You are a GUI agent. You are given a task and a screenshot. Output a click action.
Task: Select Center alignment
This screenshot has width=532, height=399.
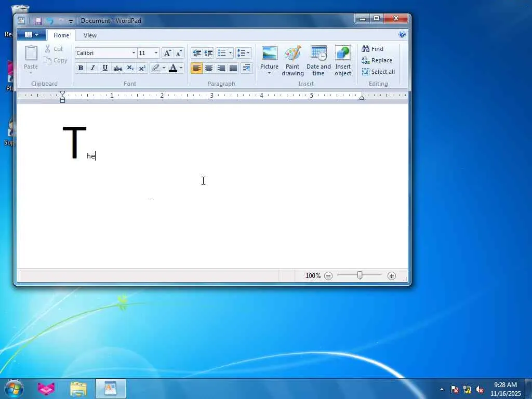click(x=209, y=68)
